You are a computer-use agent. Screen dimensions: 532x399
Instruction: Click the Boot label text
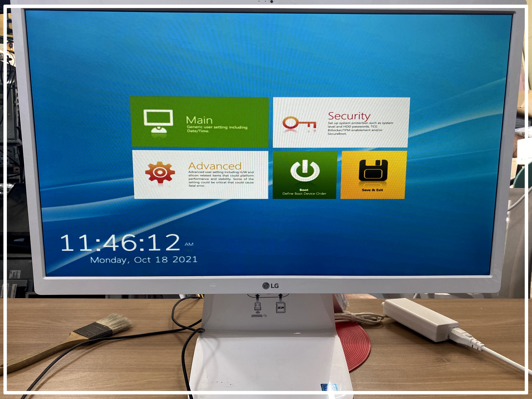[x=304, y=190]
